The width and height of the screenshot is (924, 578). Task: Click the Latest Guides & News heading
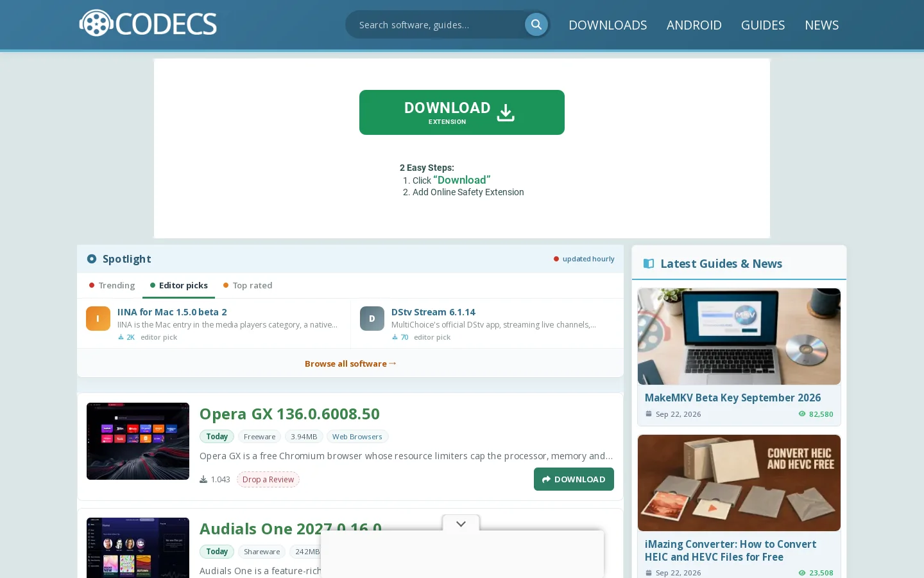coord(721,264)
